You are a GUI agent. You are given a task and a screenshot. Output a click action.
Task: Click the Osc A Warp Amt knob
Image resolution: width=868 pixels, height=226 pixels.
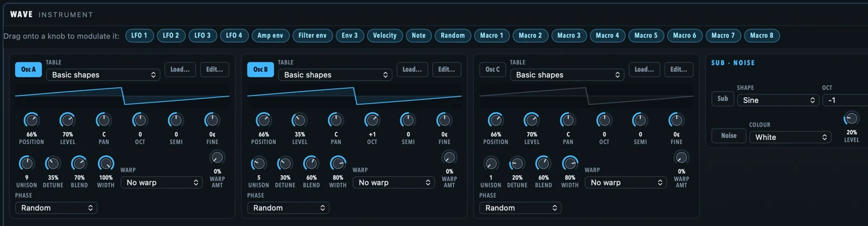point(217,158)
